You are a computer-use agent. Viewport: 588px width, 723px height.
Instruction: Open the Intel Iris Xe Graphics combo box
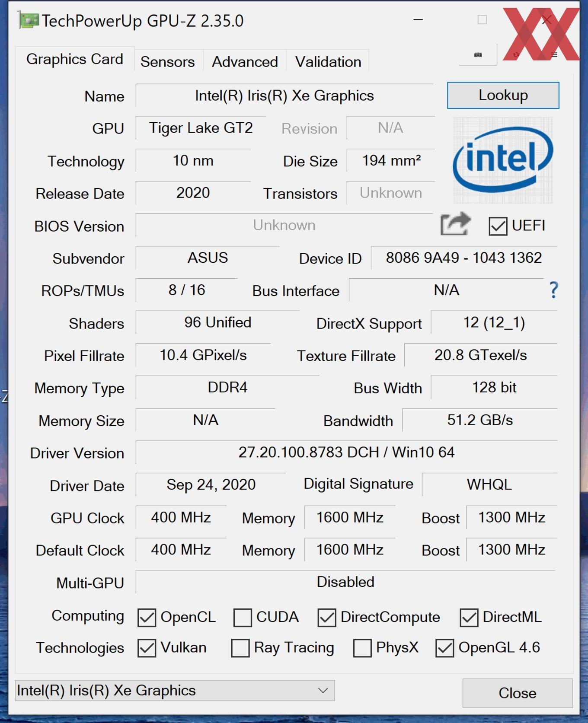[x=175, y=691]
